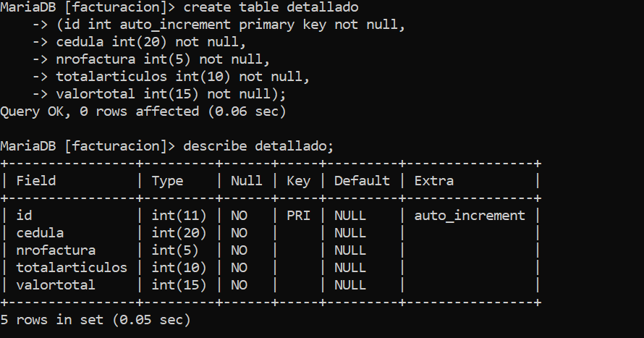Click the 'int(11)' type cell
This screenshot has width=644, height=338.
point(179,215)
